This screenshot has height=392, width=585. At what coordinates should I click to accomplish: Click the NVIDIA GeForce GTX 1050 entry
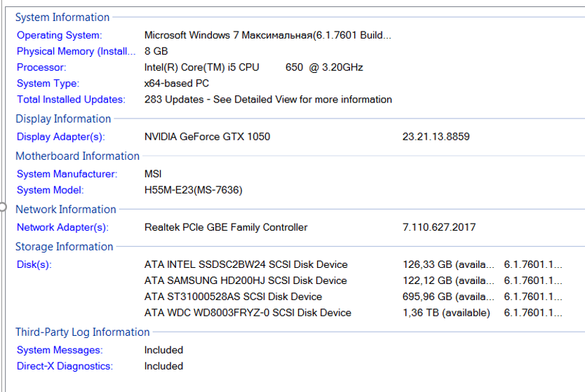point(207,137)
